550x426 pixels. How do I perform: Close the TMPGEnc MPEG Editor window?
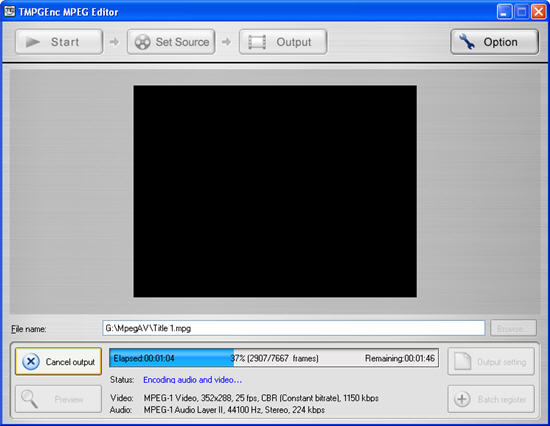pos(538,12)
